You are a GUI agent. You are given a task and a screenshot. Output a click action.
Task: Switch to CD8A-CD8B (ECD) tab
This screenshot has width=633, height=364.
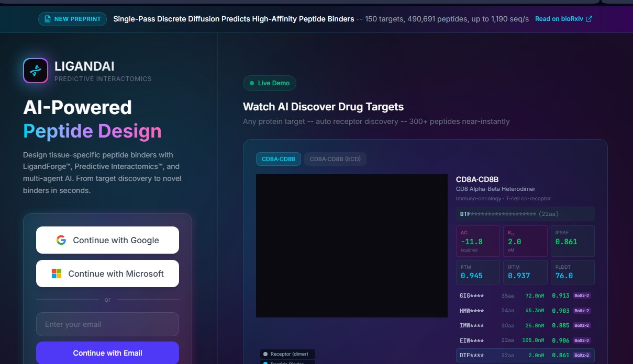pos(335,159)
